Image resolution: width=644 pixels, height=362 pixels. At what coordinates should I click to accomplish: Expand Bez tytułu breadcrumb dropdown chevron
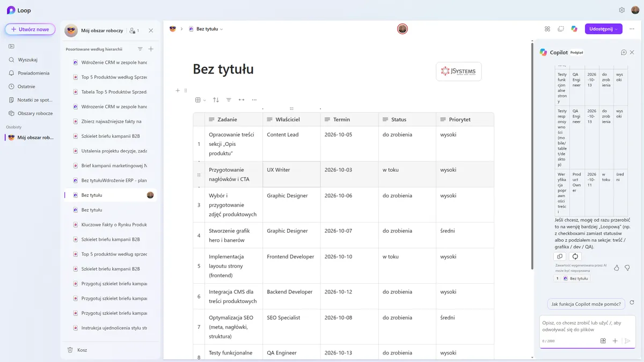click(222, 29)
